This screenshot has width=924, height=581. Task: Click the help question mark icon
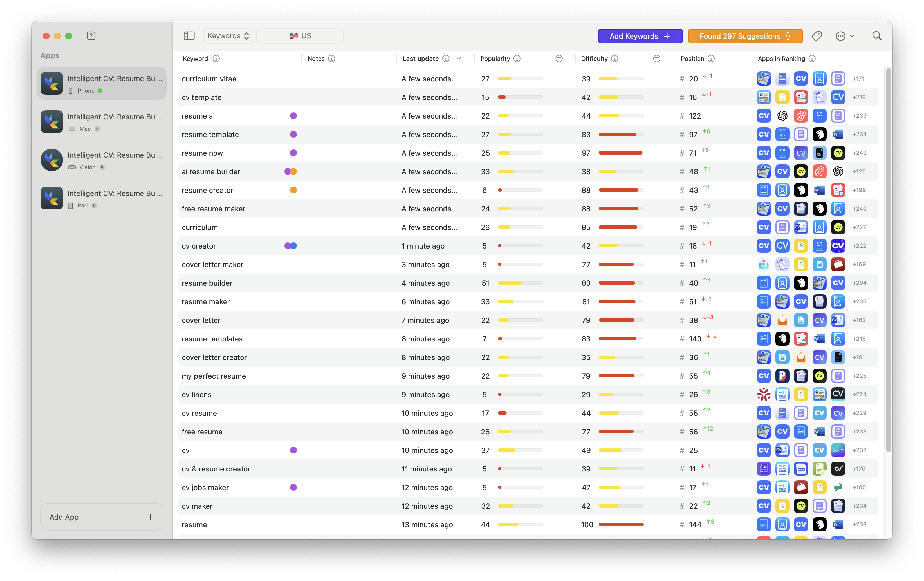tap(91, 36)
